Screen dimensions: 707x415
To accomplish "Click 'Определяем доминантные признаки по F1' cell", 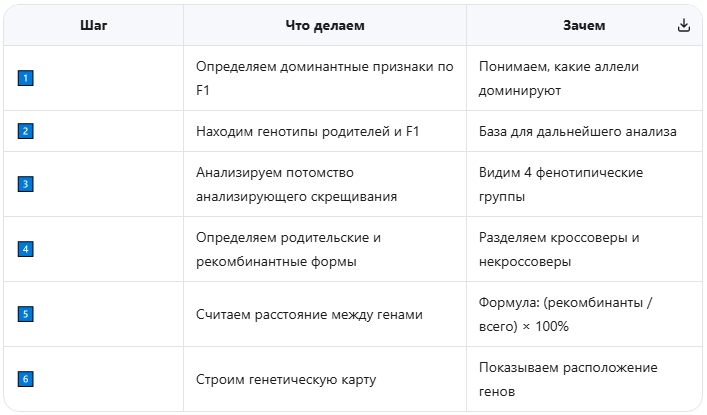I will click(324, 78).
